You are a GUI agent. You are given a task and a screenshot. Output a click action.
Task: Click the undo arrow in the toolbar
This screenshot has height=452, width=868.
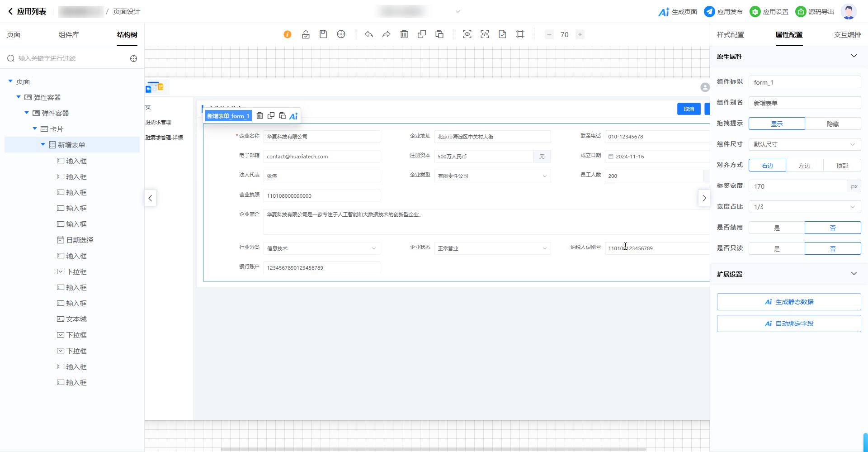point(369,34)
